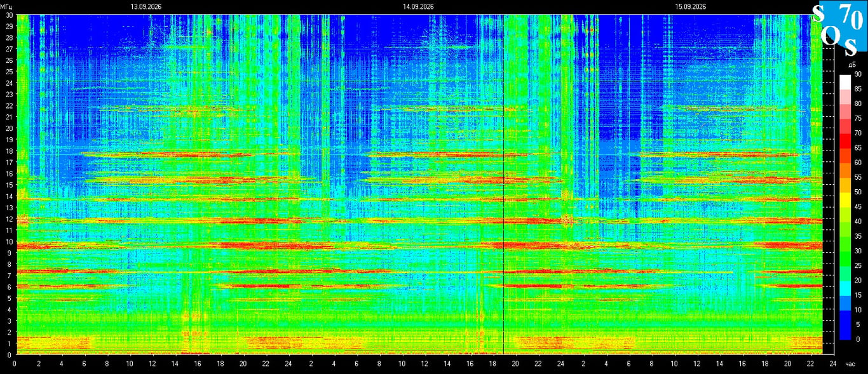This screenshot has width=868, height=374.
Task: Click the 30 tick on the MHz axis
Action: point(9,15)
